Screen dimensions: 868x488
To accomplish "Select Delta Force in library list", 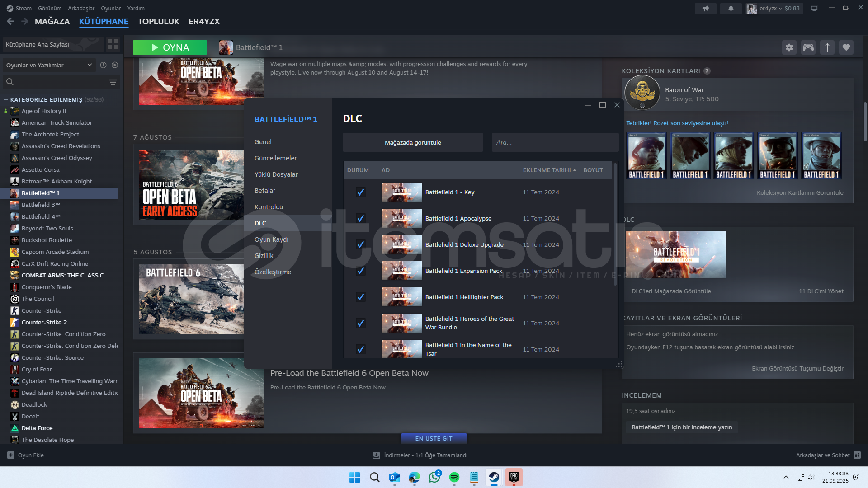I will pyautogui.click(x=59, y=428).
